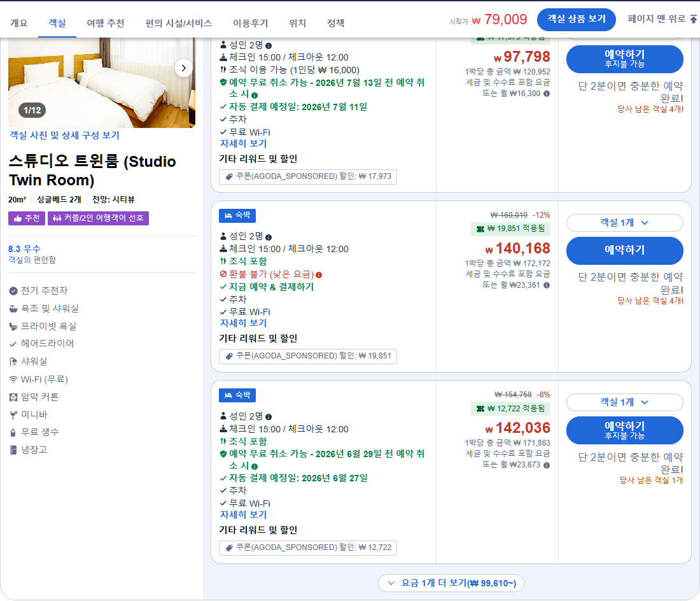Viewport: 700px width, 601px height.
Task: Click the 전기 주전자 amenity icon
Action: [x=13, y=291]
